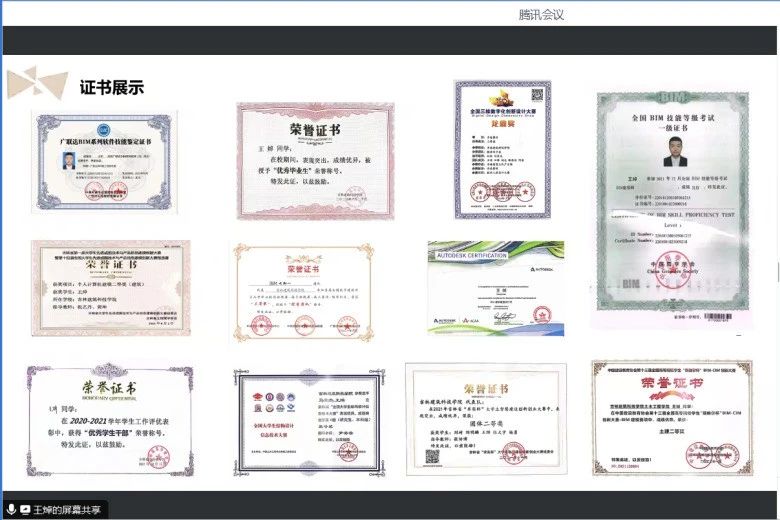This screenshot has width=780, height=520.
Task: Click the 团体二等奖 荣誉证书 image
Action: click(x=485, y=418)
